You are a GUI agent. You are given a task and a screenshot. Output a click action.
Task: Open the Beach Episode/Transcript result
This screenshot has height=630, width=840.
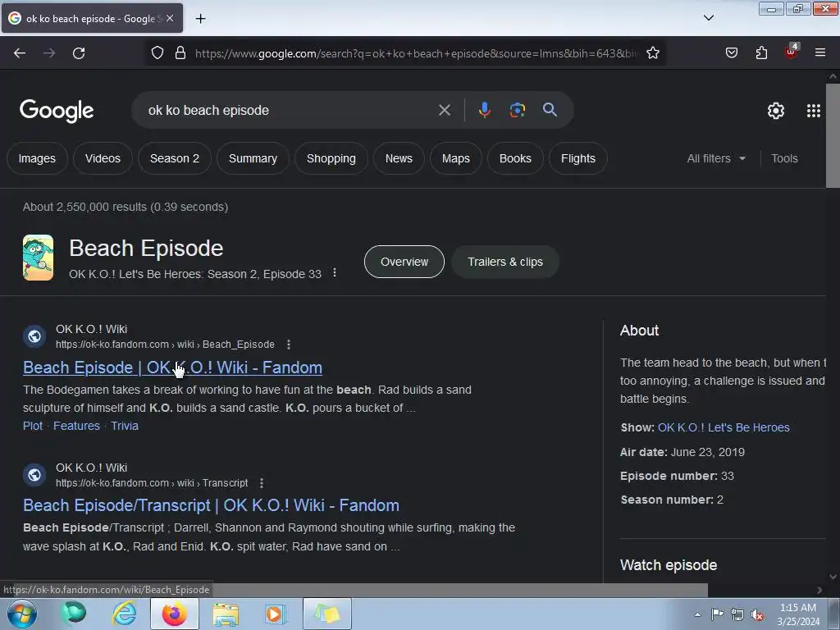tap(211, 505)
